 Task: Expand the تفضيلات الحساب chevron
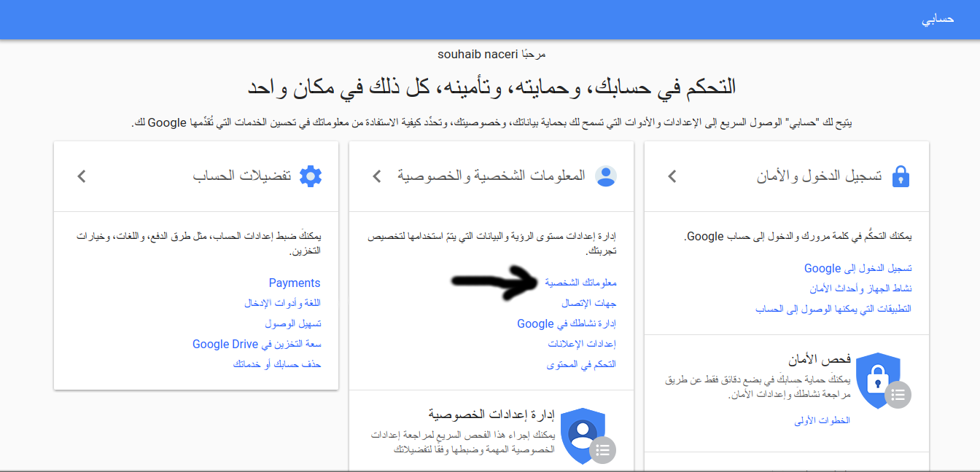[82, 176]
